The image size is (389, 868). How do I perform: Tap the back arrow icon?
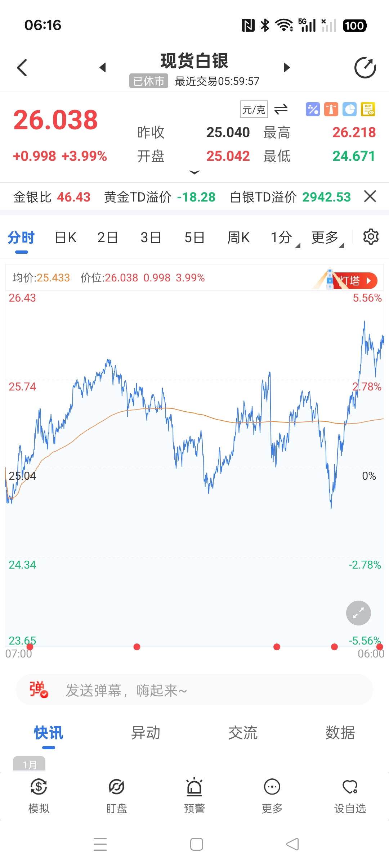click(22, 68)
